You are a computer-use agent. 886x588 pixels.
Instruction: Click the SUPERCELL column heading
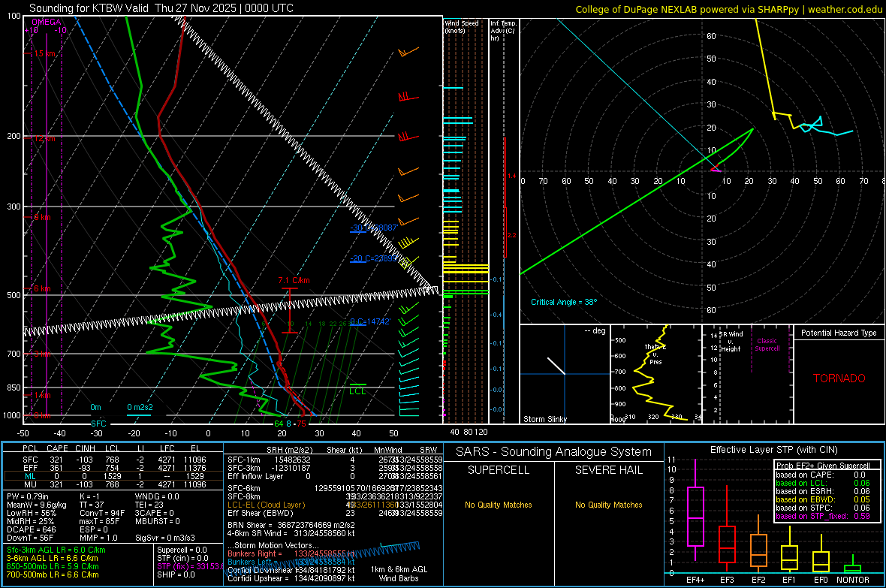coord(499,470)
